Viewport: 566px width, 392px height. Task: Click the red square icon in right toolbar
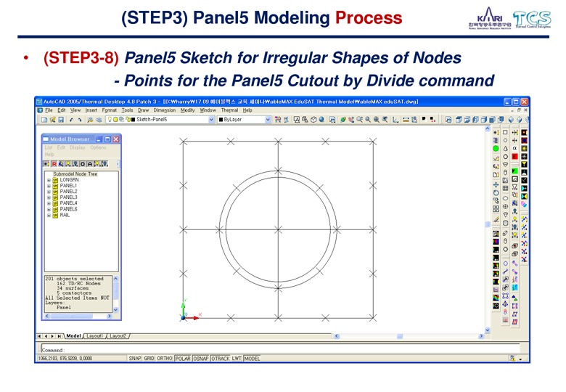tap(514, 156)
